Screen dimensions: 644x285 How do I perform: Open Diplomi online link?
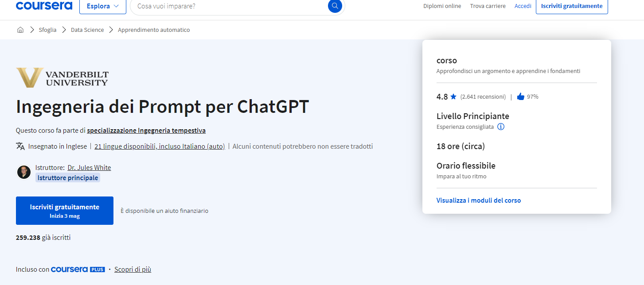pos(442,6)
